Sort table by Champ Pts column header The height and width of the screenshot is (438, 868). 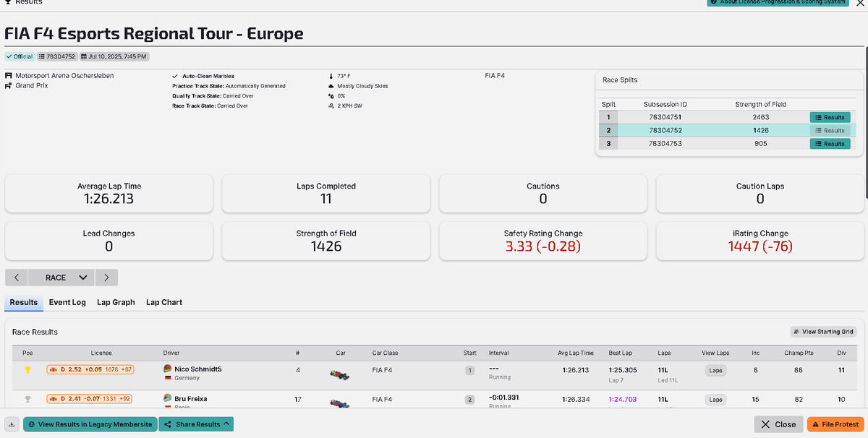(799, 353)
